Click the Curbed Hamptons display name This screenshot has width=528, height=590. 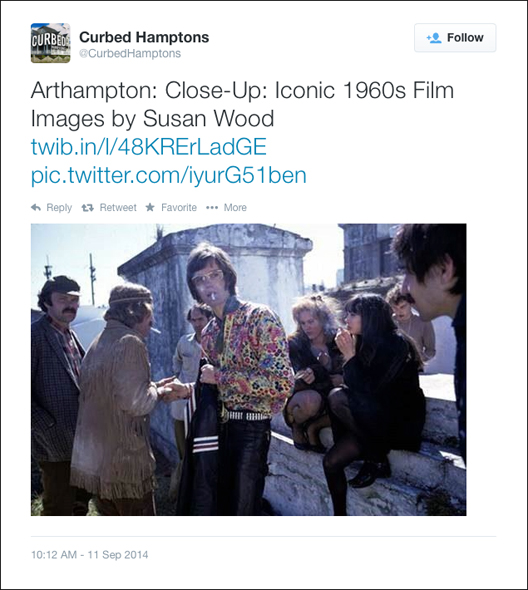(x=144, y=37)
